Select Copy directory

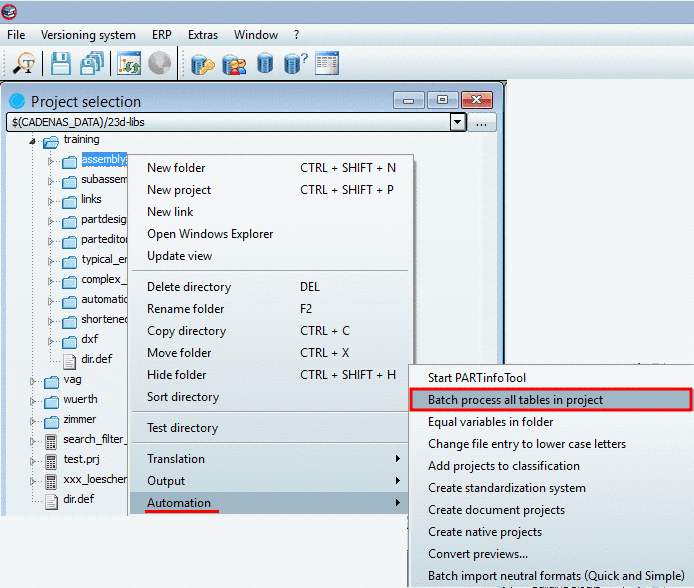272,331
